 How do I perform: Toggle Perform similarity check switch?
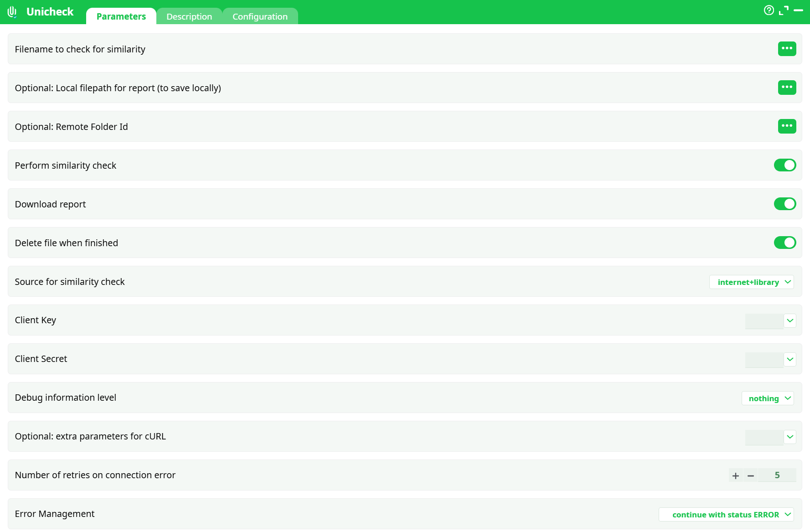pos(784,165)
